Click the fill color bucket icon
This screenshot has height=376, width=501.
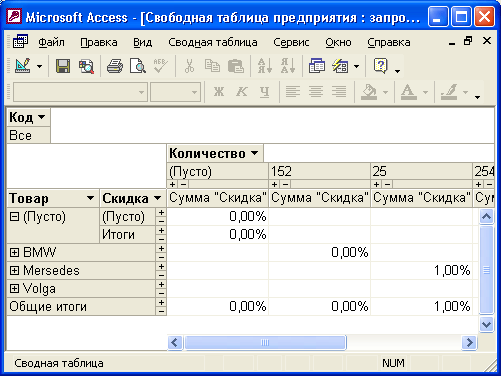(369, 92)
